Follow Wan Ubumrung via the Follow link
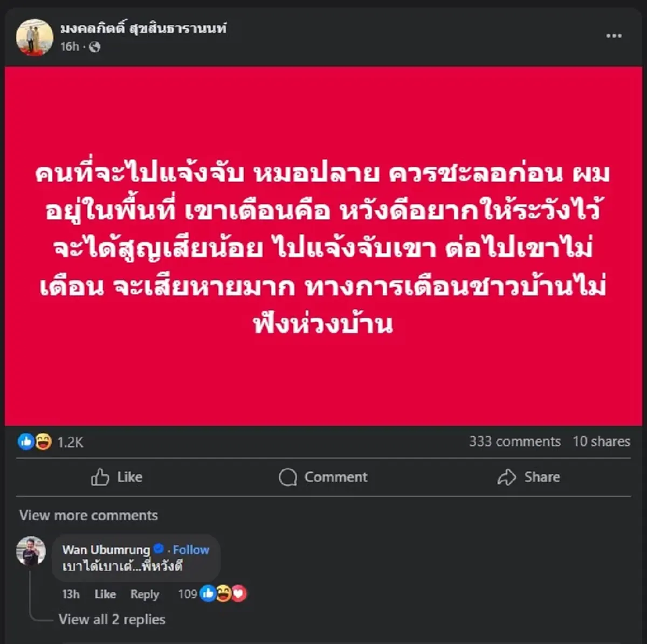 [x=192, y=549]
